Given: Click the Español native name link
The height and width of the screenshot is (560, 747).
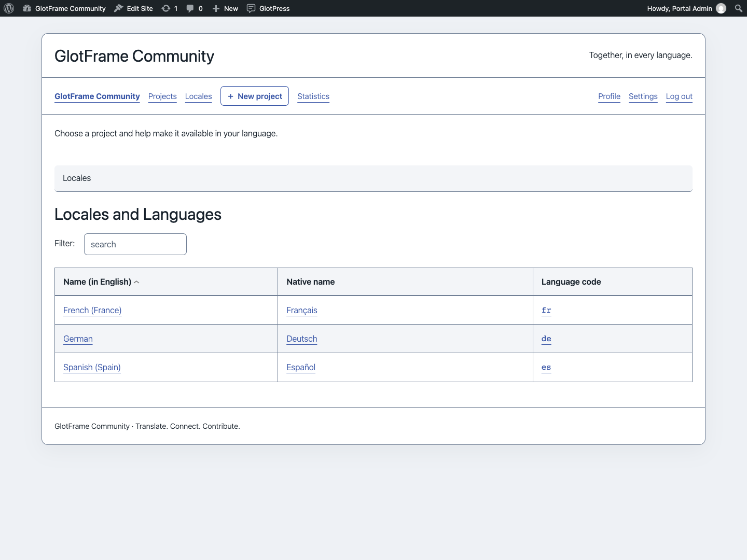Looking at the screenshot, I should click(301, 367).
